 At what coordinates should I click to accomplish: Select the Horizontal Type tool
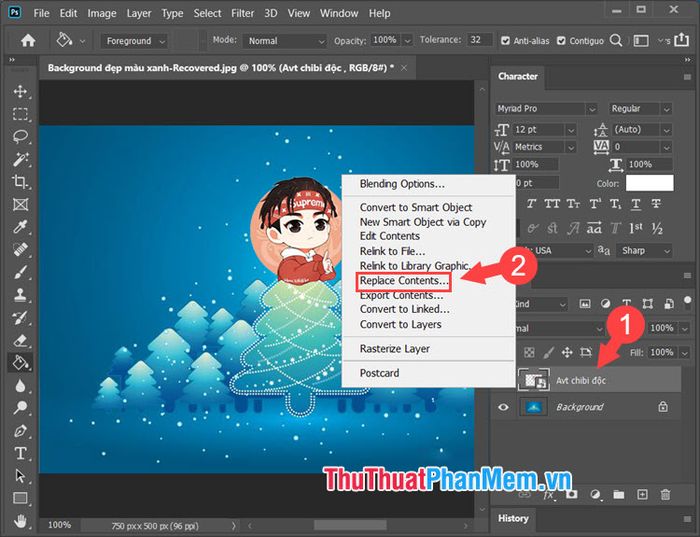coord(20,454)
